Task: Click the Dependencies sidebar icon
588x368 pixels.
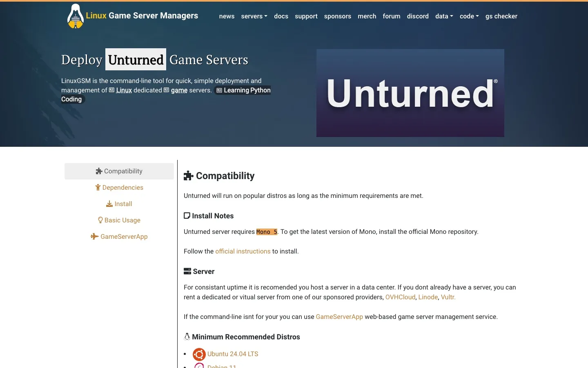Action: point(98,188)
